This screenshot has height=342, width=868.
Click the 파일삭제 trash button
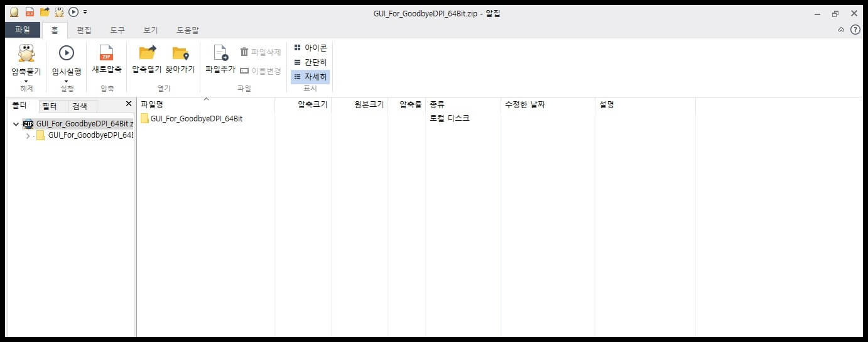coord(261,52)
